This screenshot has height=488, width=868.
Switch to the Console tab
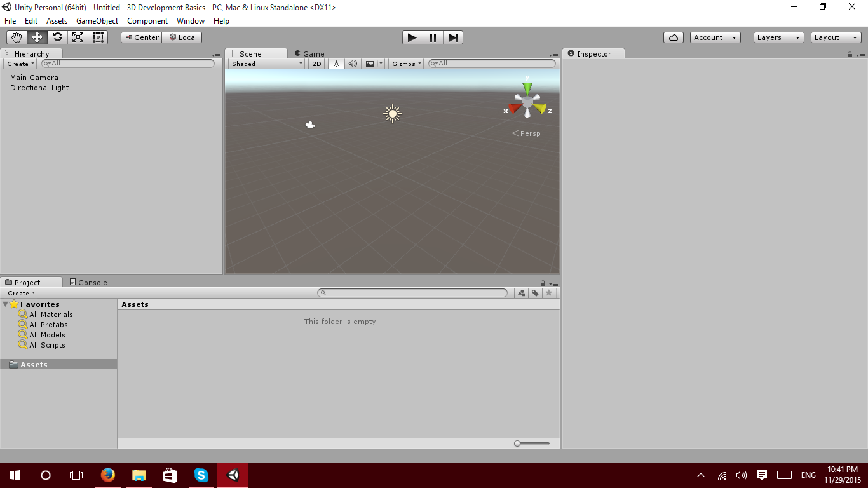pos(88,283)
